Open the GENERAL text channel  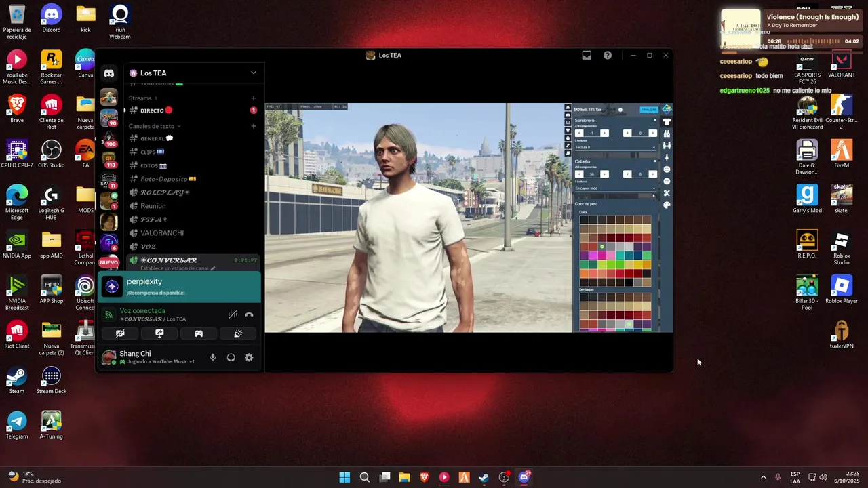(x=193, y=138)
